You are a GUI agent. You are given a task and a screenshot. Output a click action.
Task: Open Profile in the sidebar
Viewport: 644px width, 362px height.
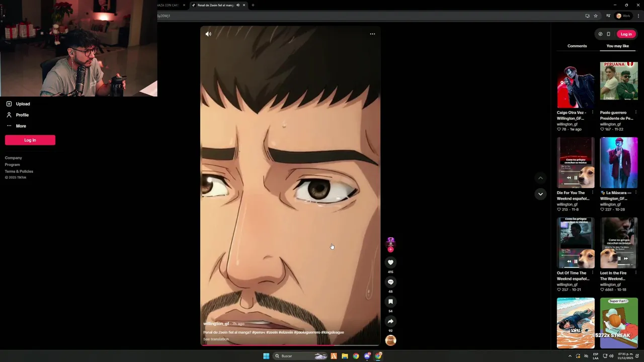[x=18, y=115]
